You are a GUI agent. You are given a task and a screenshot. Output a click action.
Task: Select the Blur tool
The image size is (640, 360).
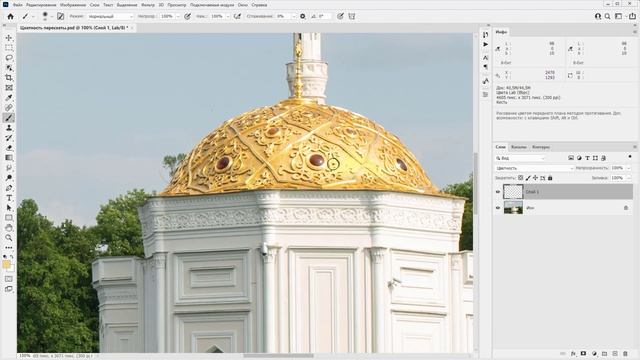pos(9,168)
